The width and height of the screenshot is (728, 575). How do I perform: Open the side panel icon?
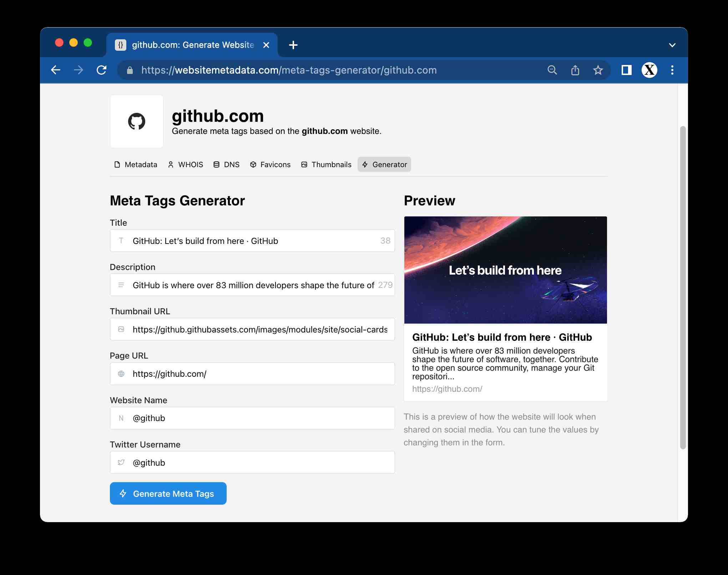pyautogui.click(x=626, y=70)
